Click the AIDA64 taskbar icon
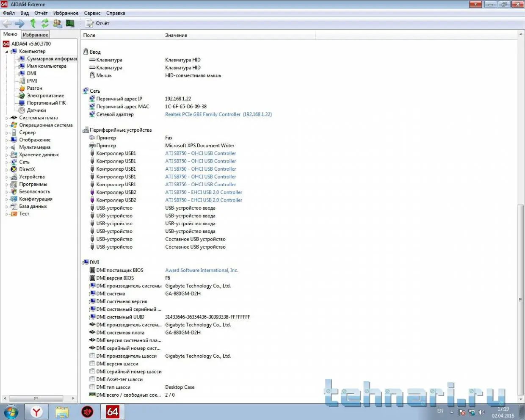 [112, 412]
